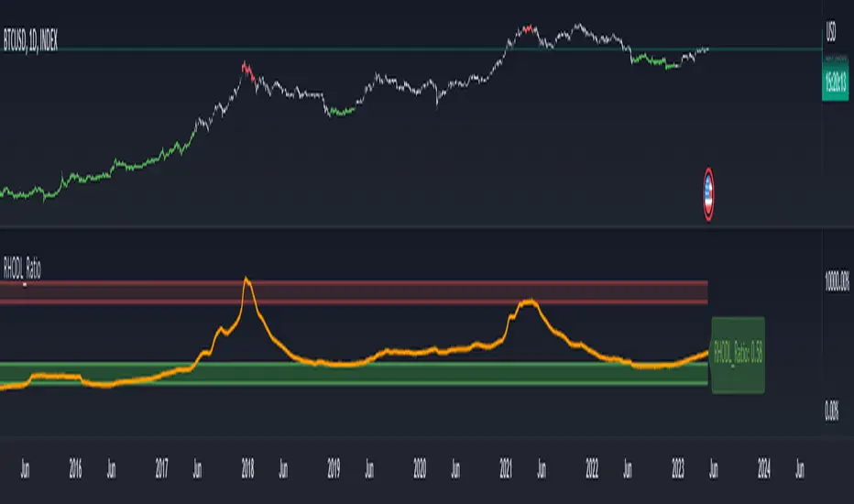Click the 2016 label on time axis
This screenshot has height=504, width=854.
(x=75, y=468)
